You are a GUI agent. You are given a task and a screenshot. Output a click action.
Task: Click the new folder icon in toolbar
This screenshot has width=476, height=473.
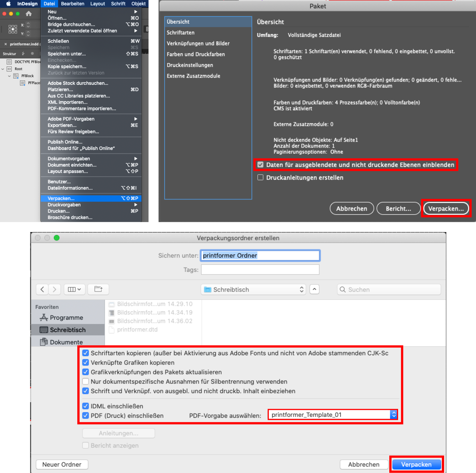click(98, 289)
